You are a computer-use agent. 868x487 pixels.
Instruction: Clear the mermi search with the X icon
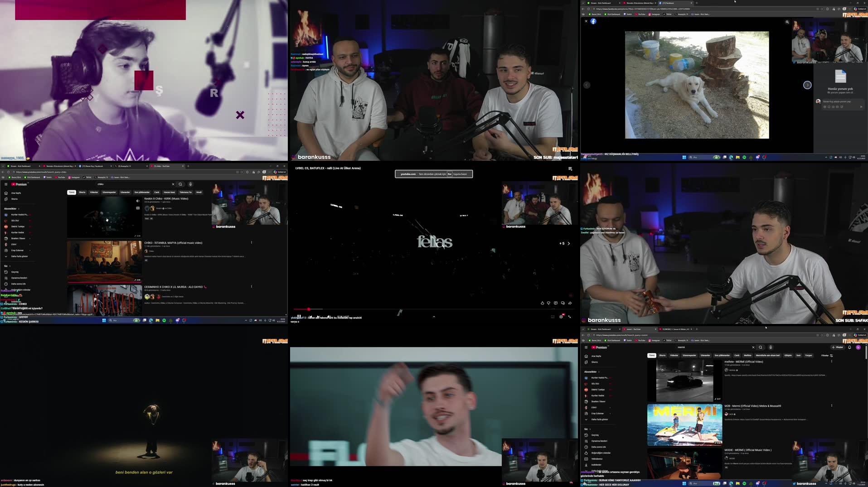click(x=753, y=347)
